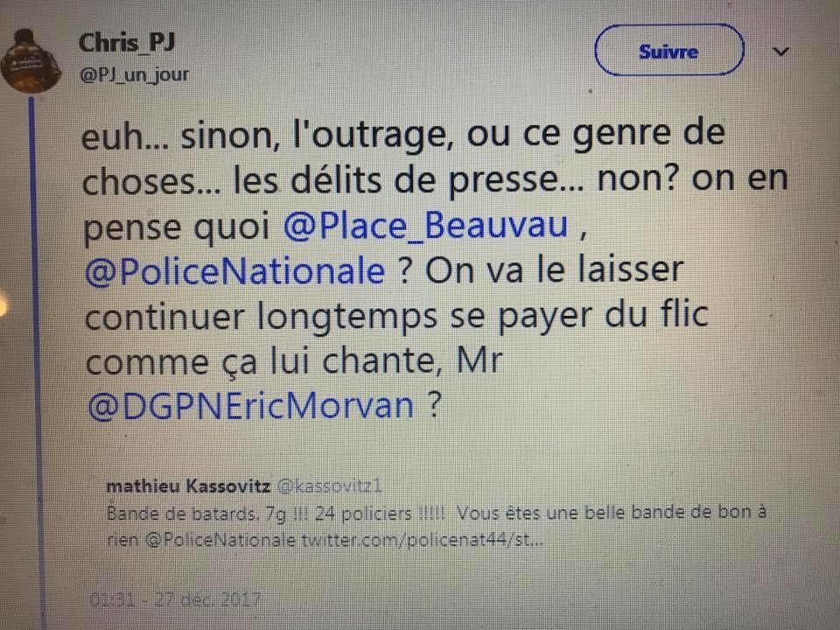Open the Chris_PJ profile avatar
The image size is (840, 630).
pyautogui.click(x=31, y=61)
